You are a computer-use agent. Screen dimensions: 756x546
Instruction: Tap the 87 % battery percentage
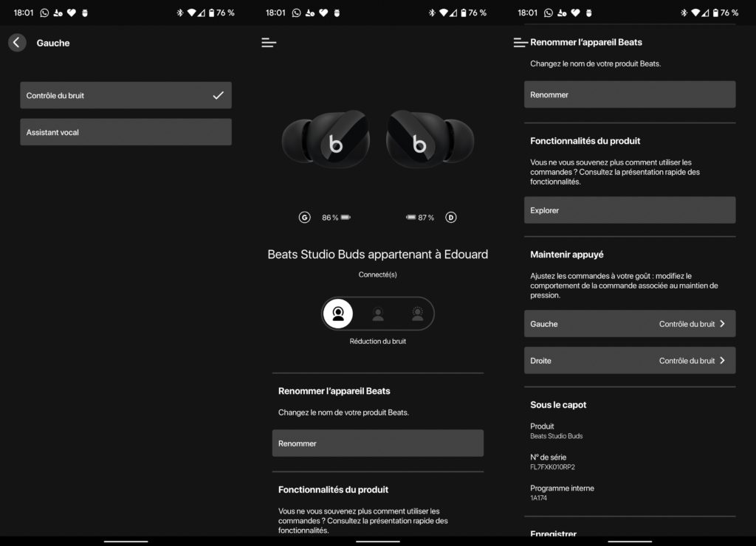pyautogui.click(x=426, y=218)
